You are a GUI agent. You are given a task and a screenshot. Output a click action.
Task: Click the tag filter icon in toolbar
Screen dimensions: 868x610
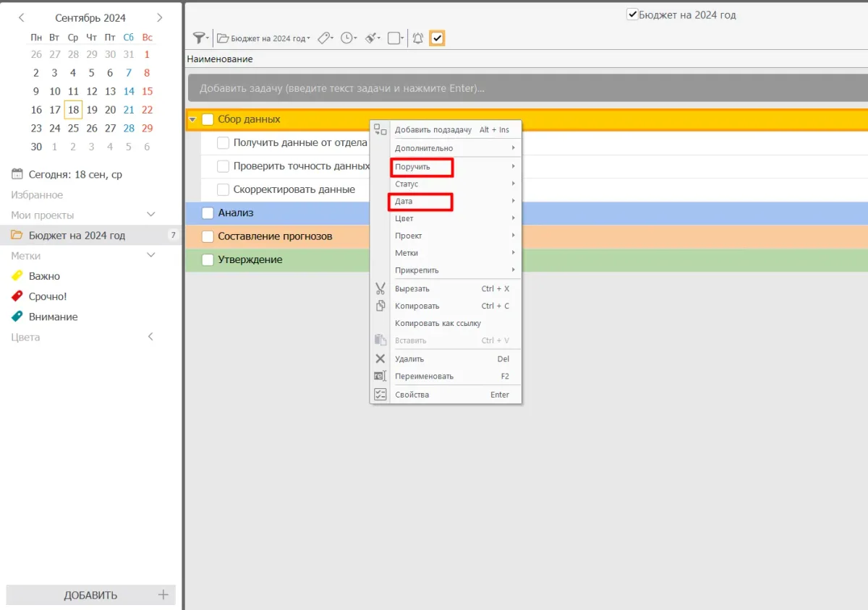coord(324,38)
